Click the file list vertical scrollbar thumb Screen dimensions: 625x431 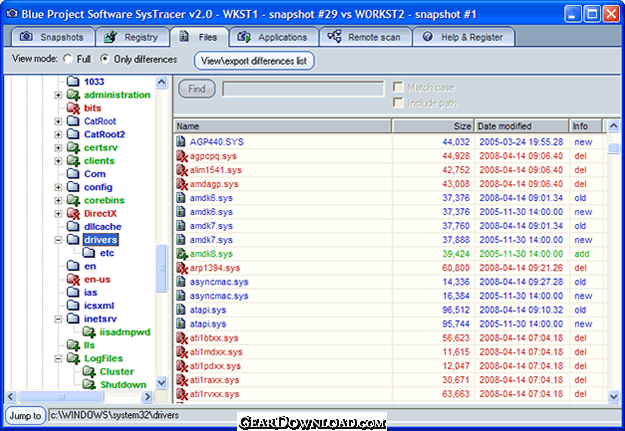613,148
